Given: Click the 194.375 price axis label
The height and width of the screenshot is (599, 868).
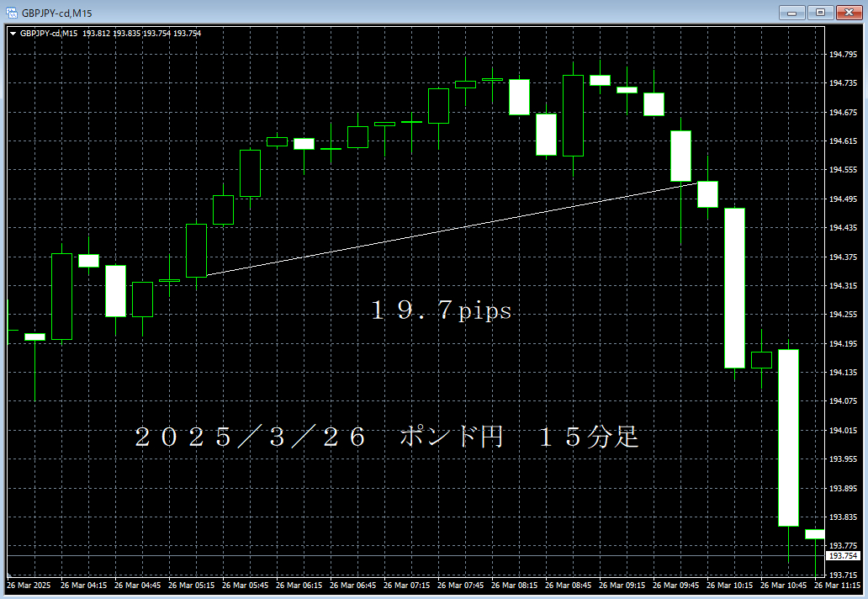Looking at the screenshot, I should 843,257.
